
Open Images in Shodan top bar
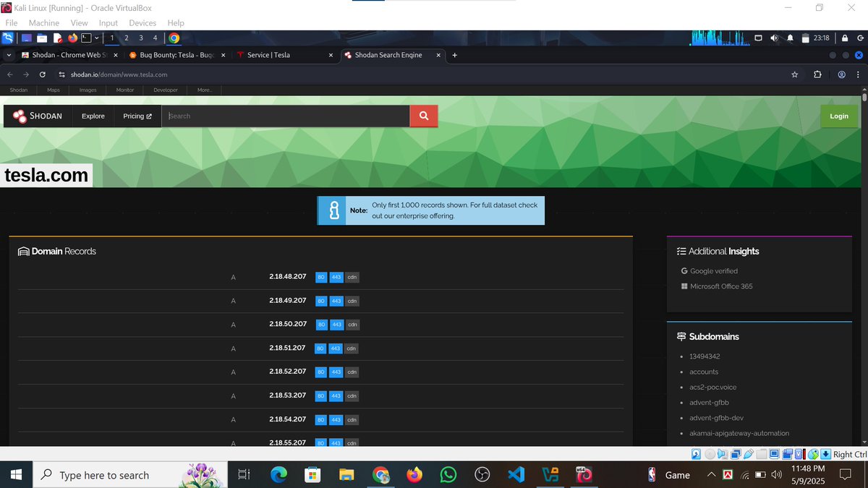88,90
